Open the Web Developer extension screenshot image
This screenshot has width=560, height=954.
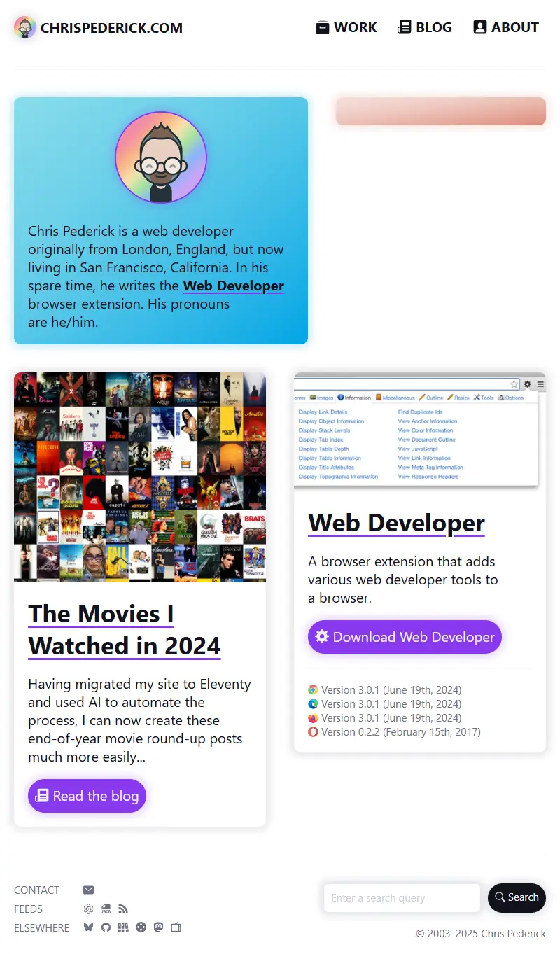tap(420, 432)
